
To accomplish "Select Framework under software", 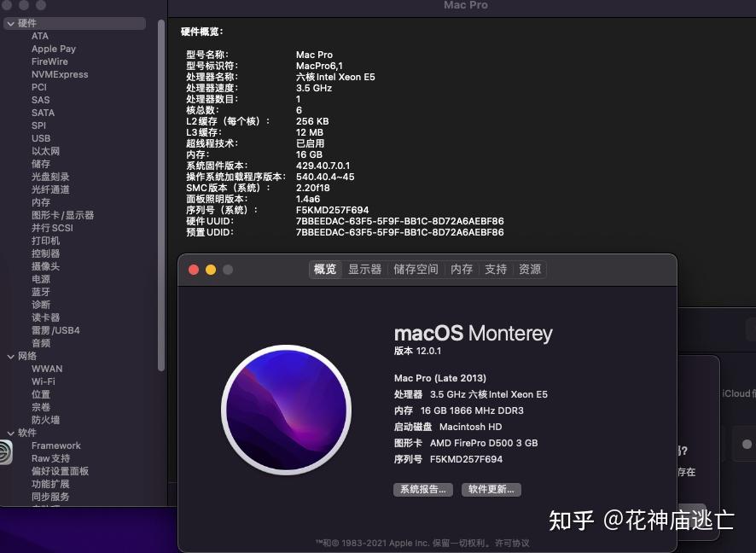I will point(56,445).
